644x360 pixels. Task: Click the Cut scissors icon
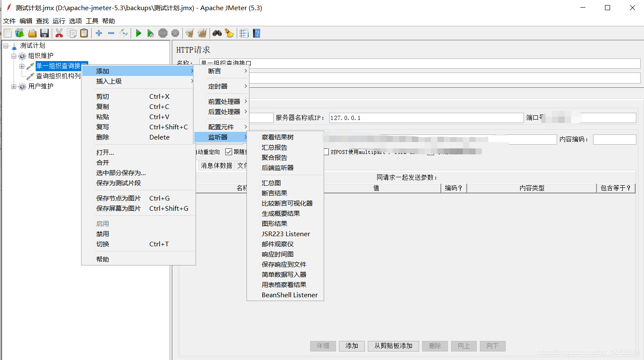pos(59,33)
